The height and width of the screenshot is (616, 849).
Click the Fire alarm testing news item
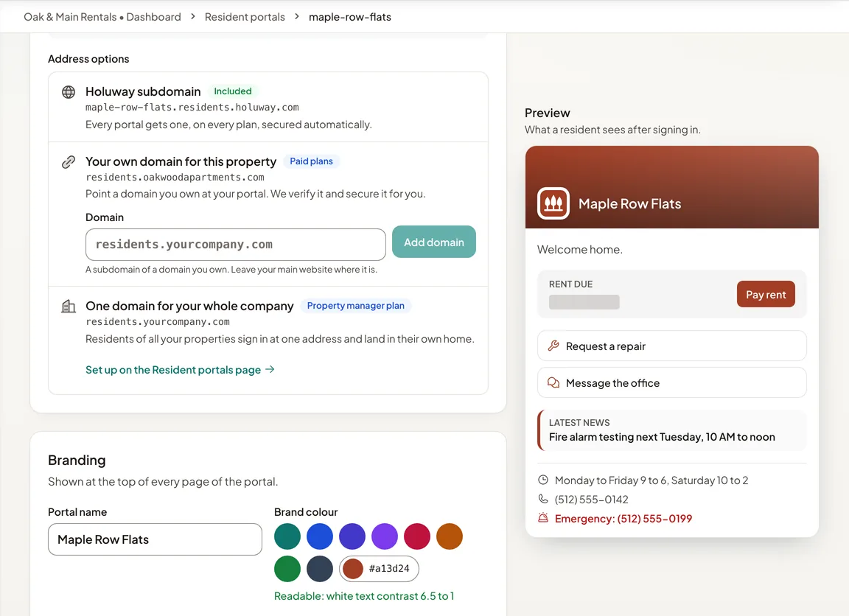tap(672, 430)
